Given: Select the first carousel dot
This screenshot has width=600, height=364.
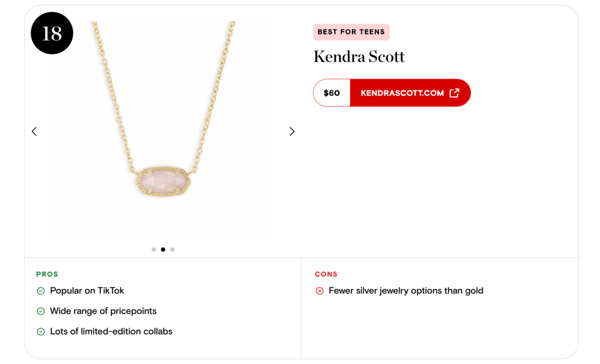Looking at the screenshot, I should [154, 250].
